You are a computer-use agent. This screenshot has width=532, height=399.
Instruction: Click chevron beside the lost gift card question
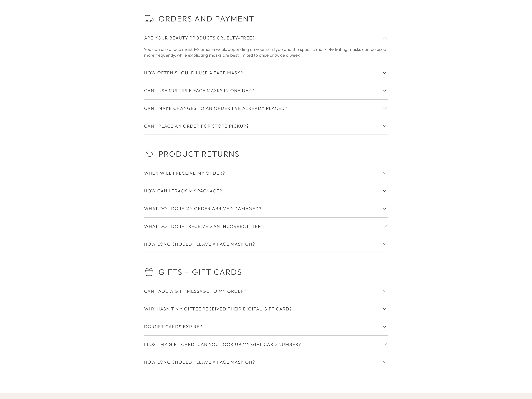point(384,344)
